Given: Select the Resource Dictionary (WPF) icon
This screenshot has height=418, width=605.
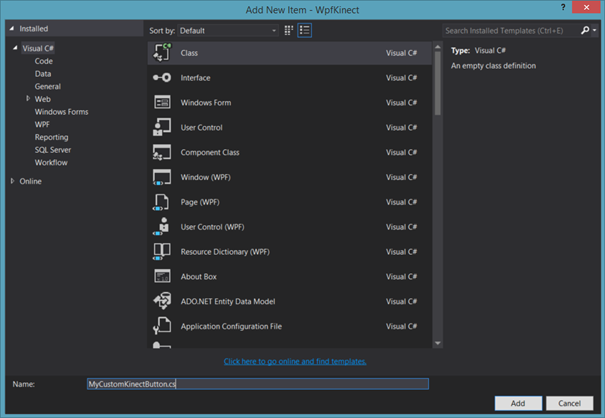Looking at the screenshot, I should tap(162, 251).
